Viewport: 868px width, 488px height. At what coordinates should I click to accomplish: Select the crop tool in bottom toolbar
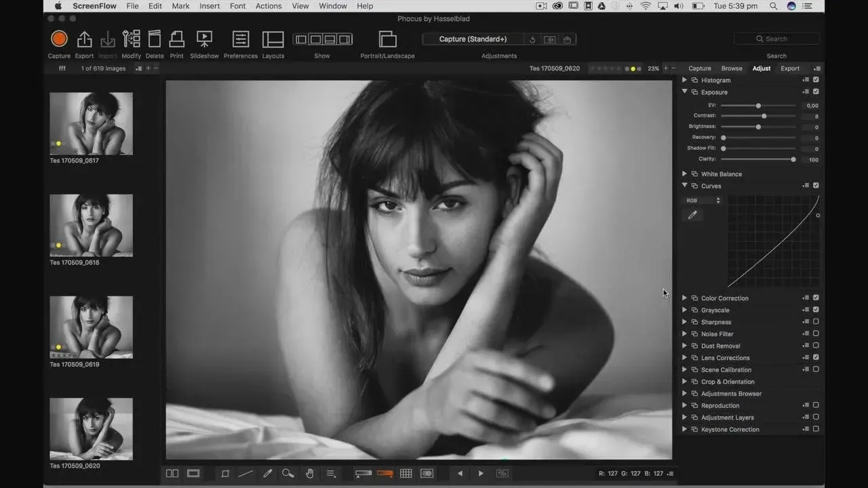point(225,473)
